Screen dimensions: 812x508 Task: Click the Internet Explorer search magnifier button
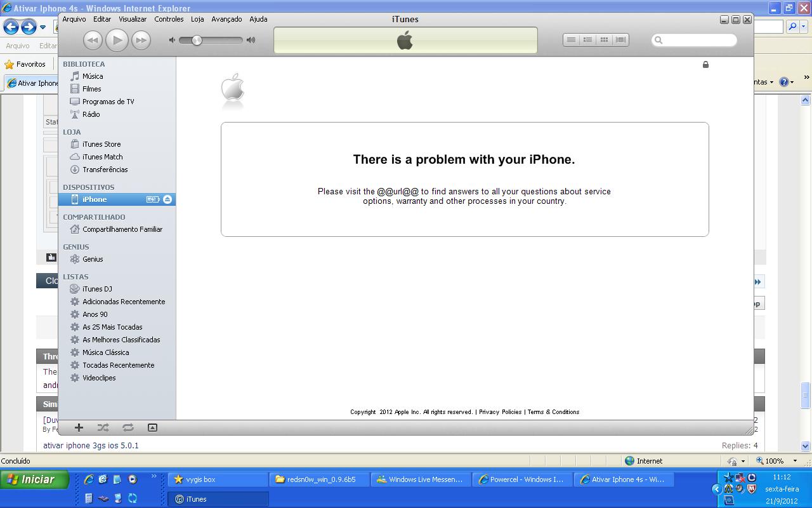click(x=792, y=27)
